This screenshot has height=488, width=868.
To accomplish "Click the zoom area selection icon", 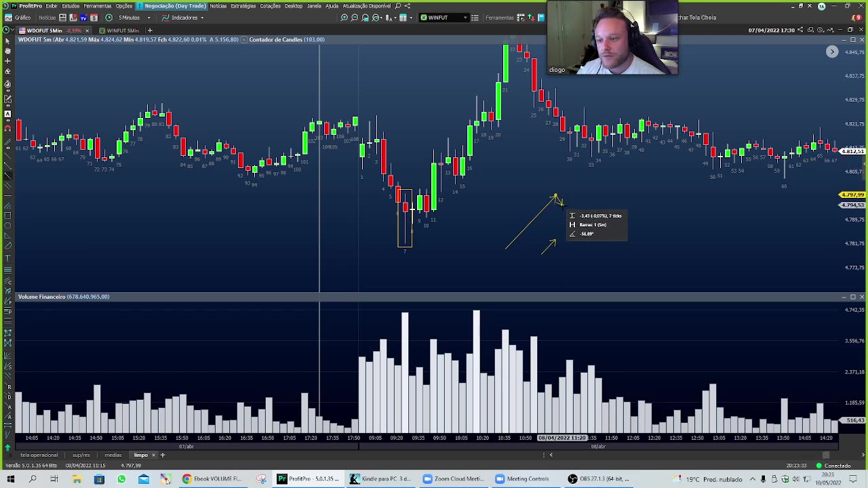I will 366,18.
